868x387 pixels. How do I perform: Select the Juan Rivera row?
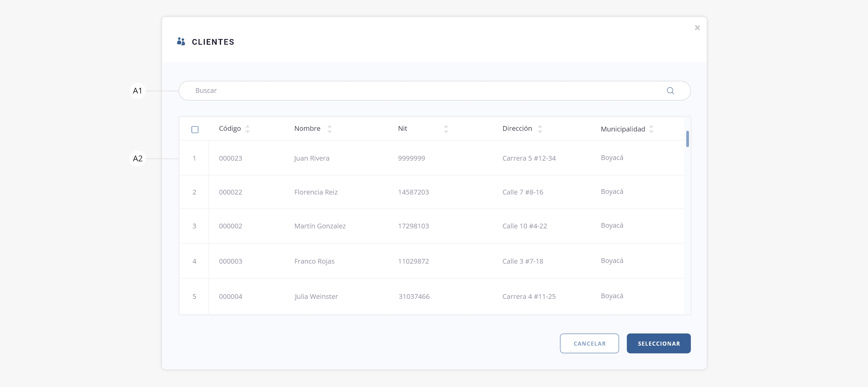(312, 158)
